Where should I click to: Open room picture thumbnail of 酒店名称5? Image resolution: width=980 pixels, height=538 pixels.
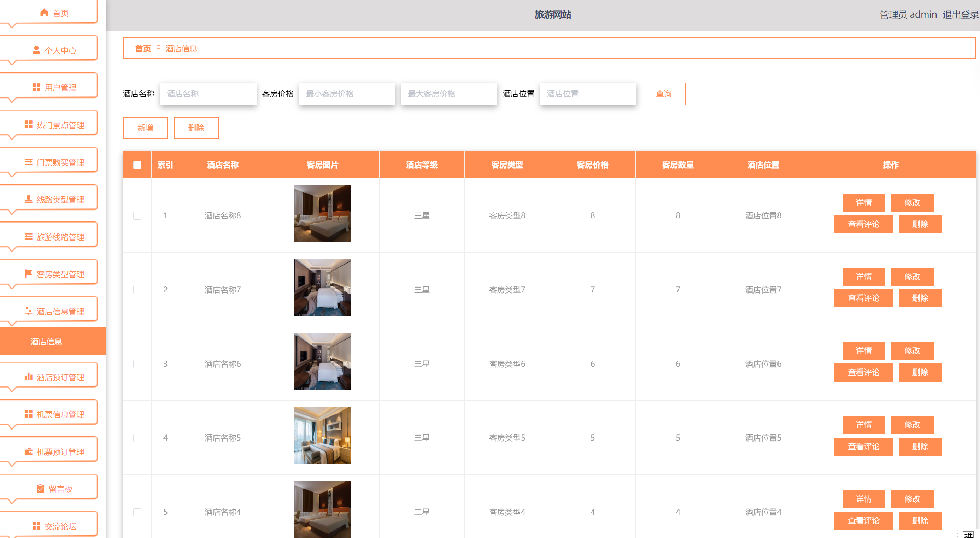point(322,435)
